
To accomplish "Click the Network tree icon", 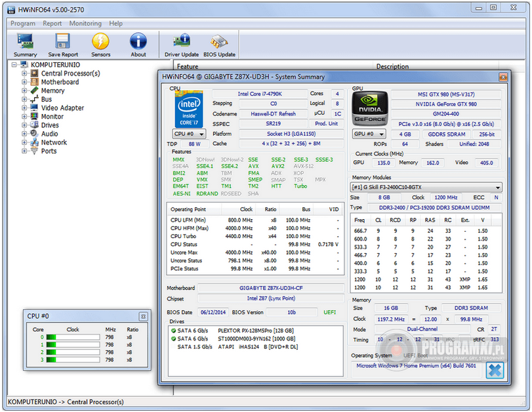I will pyautogui.click(x=34, y=142).
